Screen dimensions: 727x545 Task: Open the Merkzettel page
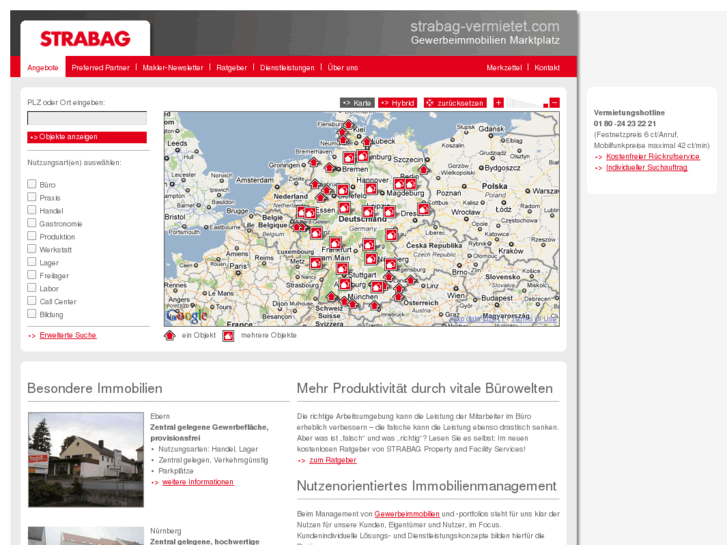(504, 68)
